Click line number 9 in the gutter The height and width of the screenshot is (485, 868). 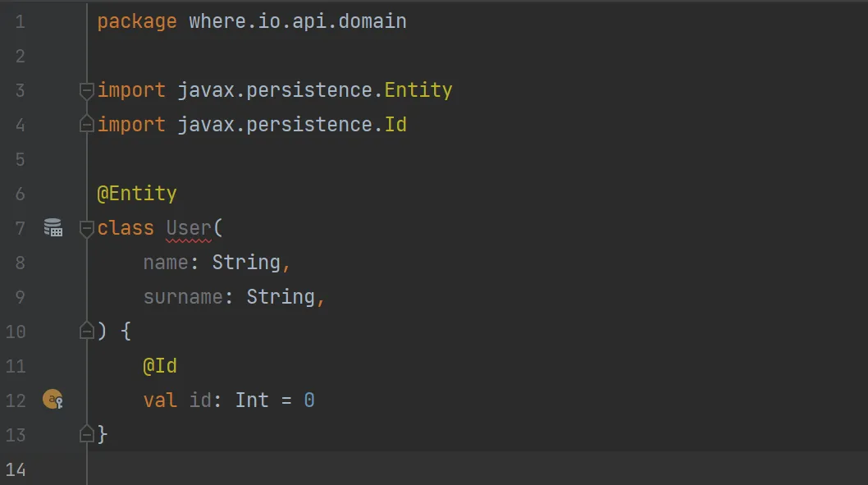click(20, 297)
